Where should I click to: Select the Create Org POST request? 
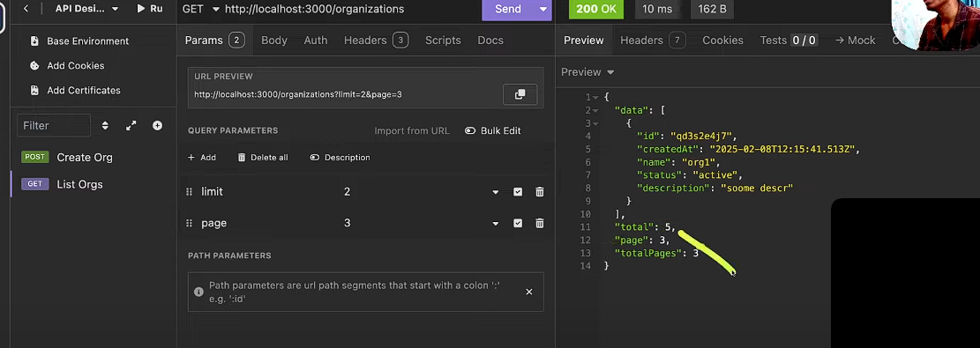85,158
